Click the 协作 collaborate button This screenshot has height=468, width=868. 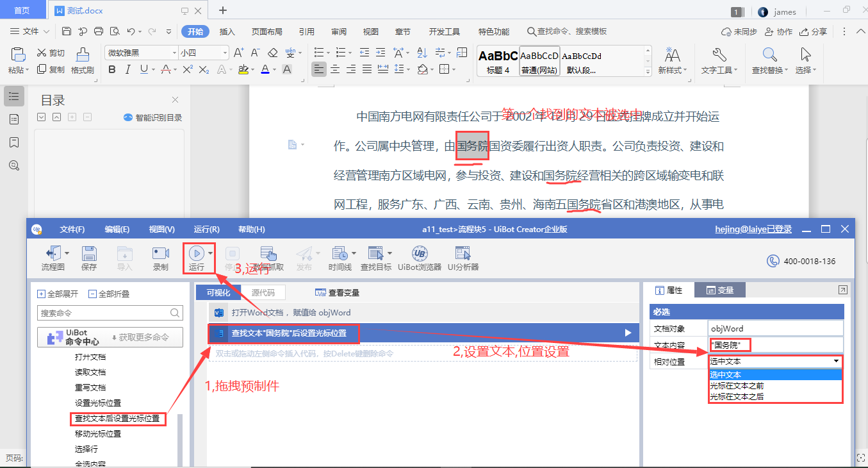tap(778, 31)
